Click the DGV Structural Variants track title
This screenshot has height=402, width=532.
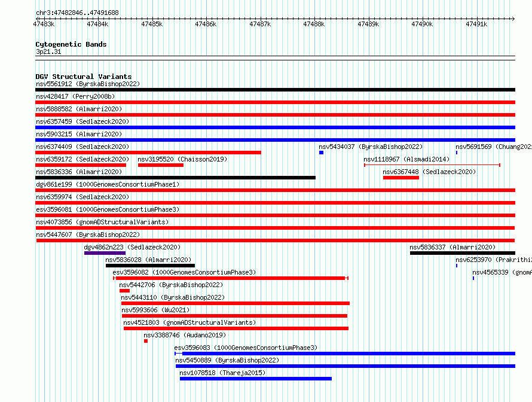tap(84, 77)
